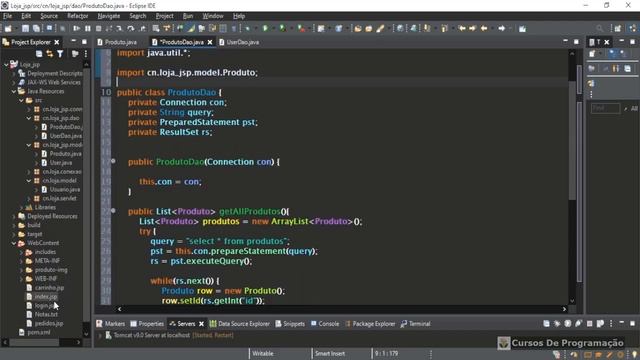This screenshot has height=360, width=640.
Task: Click the Forward navigation white arrow
Action: 502,28
